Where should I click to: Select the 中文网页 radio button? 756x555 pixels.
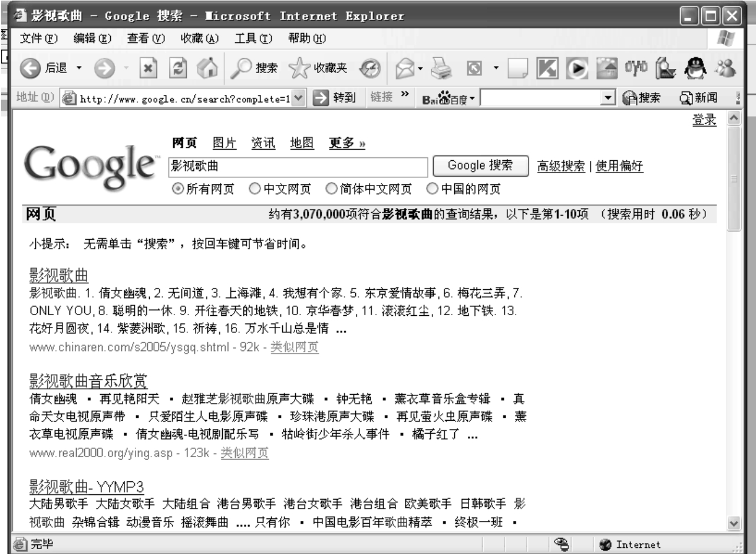pyautogui.click(x=254, y=189)
